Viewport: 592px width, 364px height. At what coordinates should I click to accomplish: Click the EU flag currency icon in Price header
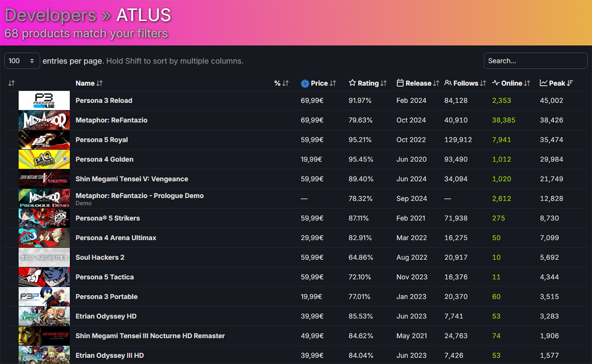pos(305,83)
